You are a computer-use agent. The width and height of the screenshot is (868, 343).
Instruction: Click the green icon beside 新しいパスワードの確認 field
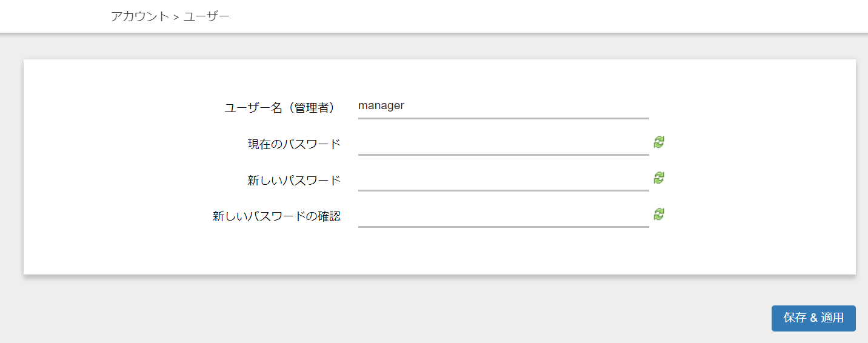pos(659,214)
